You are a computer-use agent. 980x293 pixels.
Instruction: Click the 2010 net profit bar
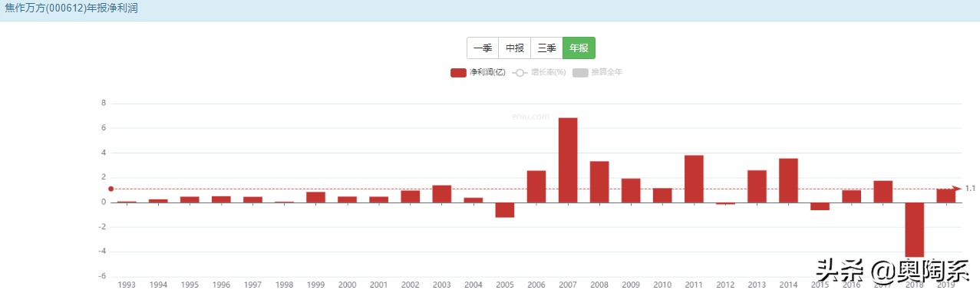click(x=662, y=196)
